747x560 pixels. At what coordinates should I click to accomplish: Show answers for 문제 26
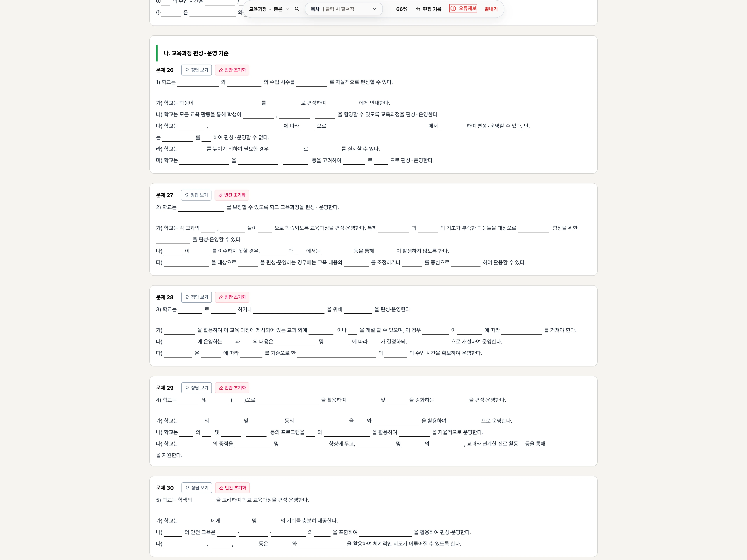coord(196,70)
